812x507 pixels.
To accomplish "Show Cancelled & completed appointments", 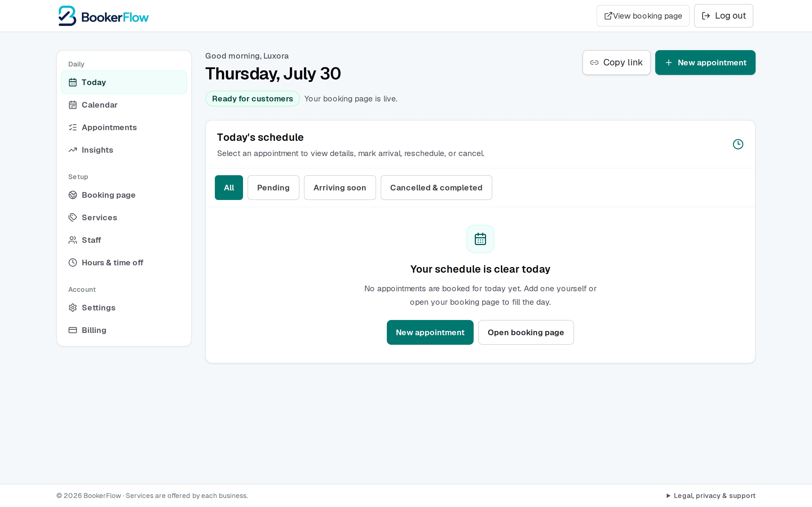I will pos(436,187).
